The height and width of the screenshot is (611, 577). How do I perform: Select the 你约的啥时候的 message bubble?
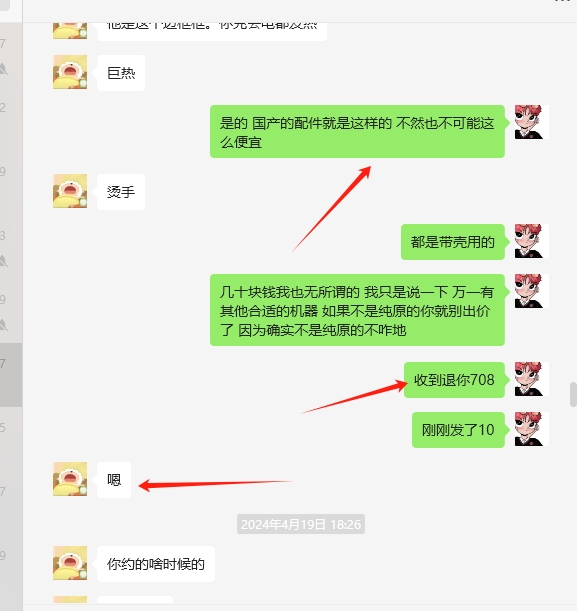click(x=156, y=563)
